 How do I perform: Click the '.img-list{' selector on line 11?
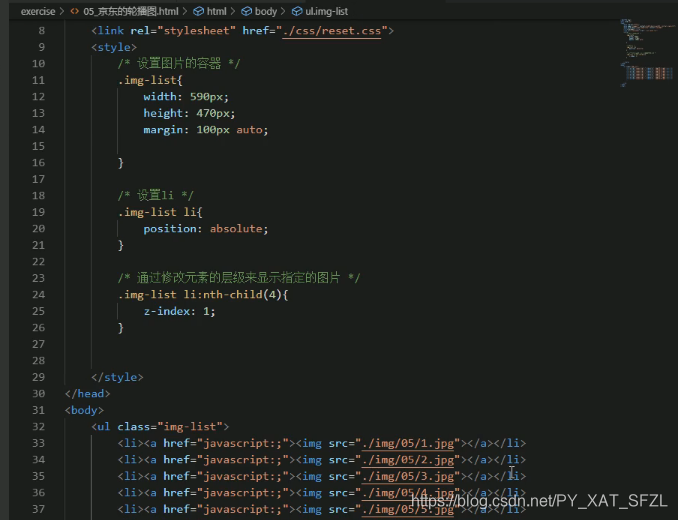150,80
